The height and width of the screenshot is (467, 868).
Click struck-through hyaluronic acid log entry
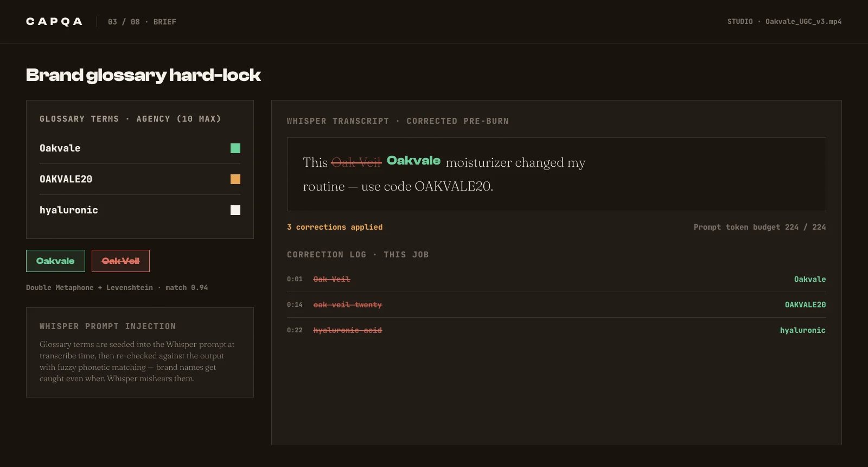pyautogui.click(x=348, y=330)
